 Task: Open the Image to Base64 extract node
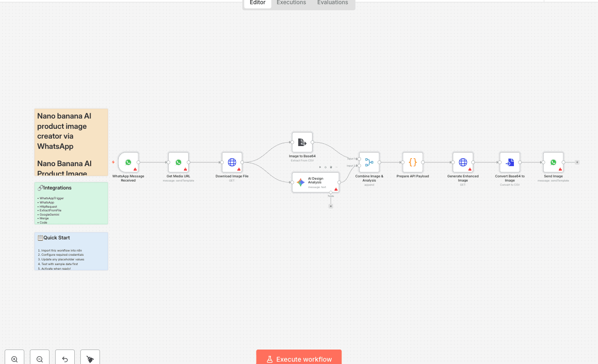pyautogui.click(x=302, y=142)
